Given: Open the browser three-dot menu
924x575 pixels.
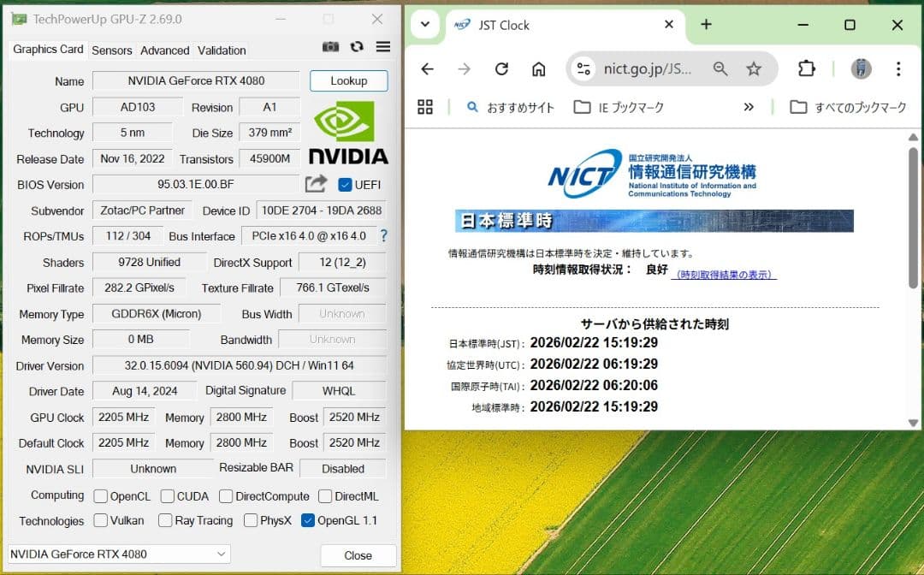Looking at the screenshot, I should 898,69.
